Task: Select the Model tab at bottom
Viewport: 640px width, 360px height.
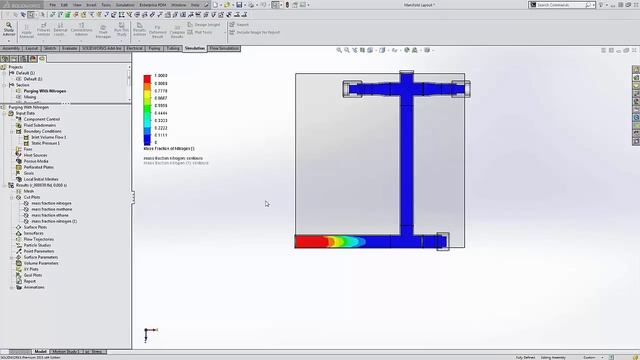Action: (x=40, y=351)
